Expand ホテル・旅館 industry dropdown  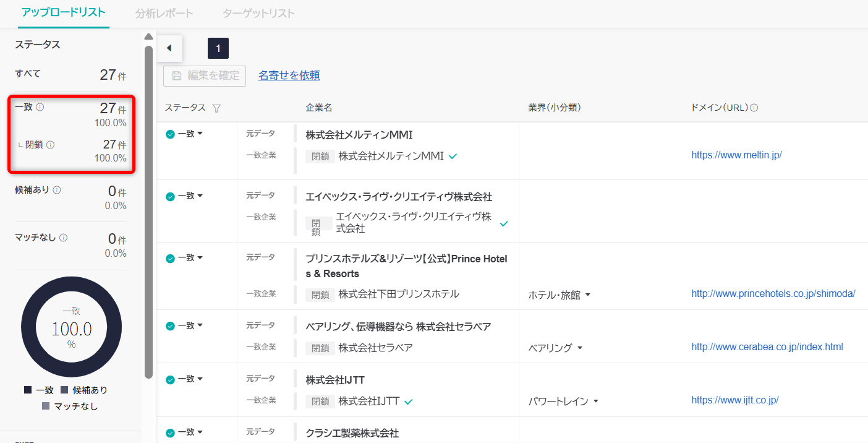point(587,295)
